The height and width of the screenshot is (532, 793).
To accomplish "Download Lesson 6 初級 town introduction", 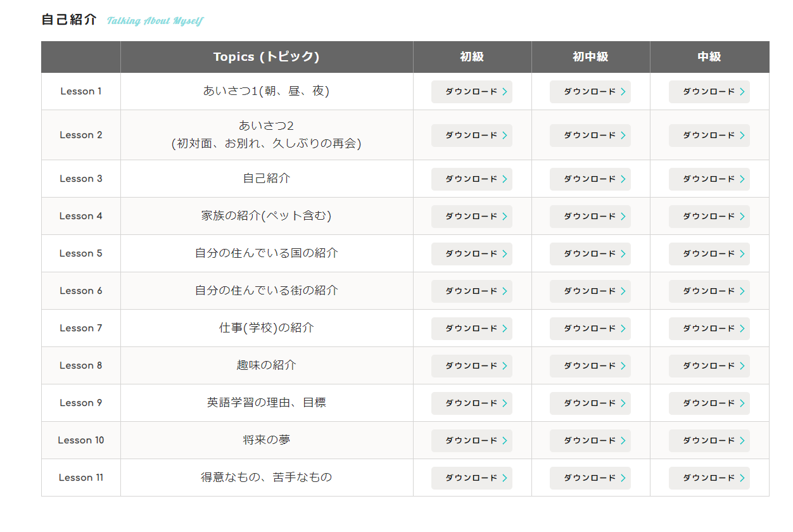I will (471, 291).
